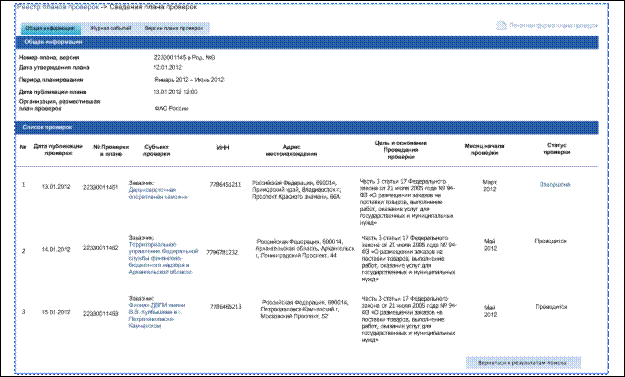Viewport: 625px width, 377px height.
Task: Switch to the 'Журнал событий' tab
Action: 111,29
